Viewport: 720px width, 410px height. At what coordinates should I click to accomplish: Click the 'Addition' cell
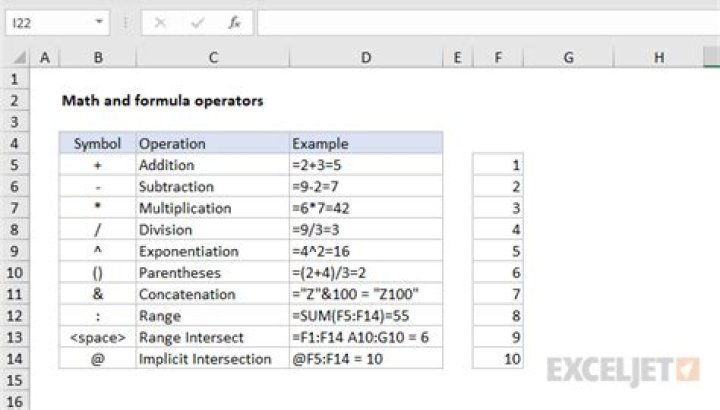point(213,165)
